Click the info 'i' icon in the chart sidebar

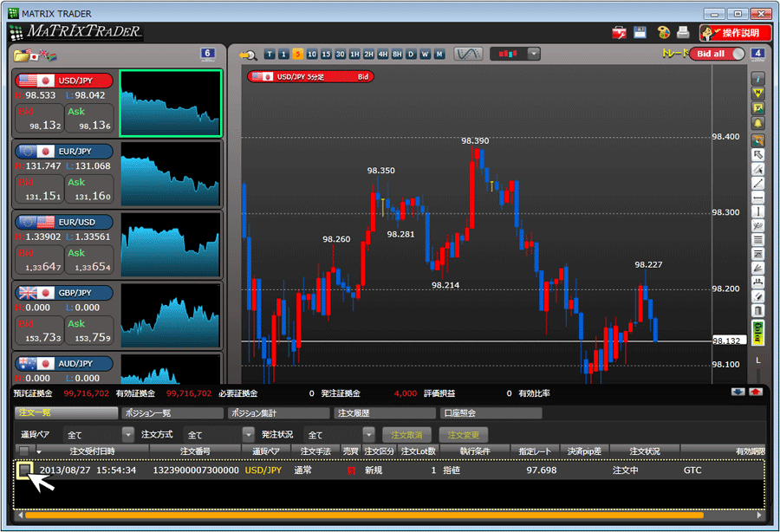757,79
